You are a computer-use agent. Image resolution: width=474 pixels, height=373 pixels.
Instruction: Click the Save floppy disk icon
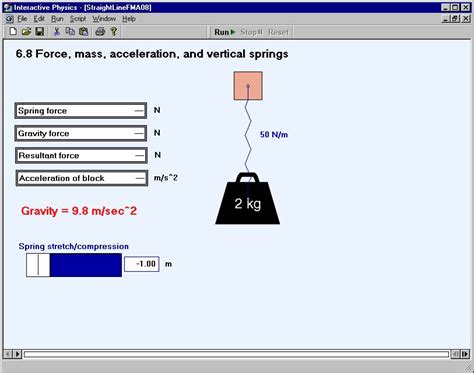click(x=40, y=32)
